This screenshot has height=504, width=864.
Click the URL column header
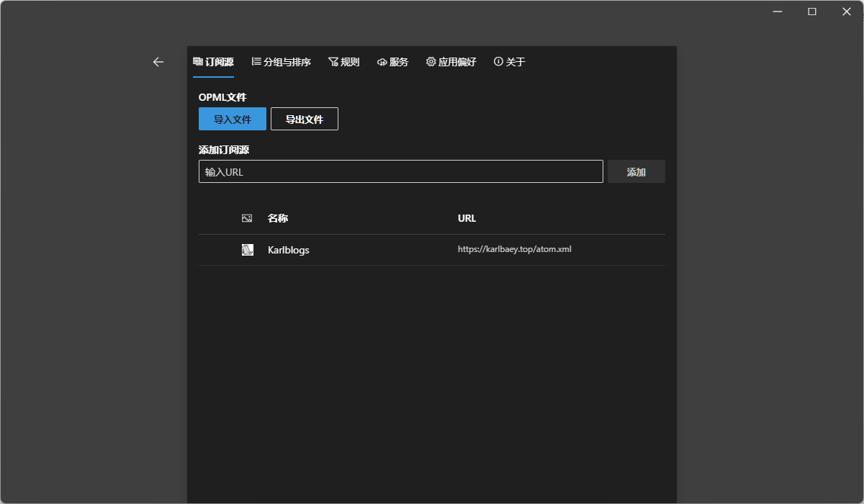467,218
